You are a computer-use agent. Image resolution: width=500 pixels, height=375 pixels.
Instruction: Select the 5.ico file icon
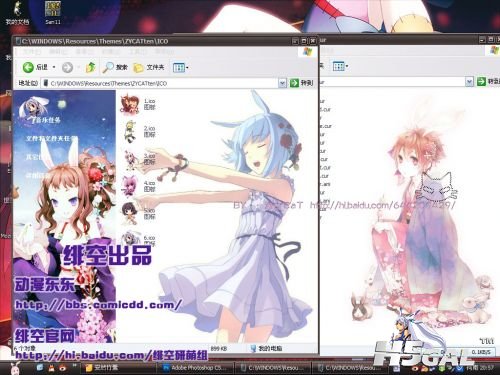coord(129,214)
